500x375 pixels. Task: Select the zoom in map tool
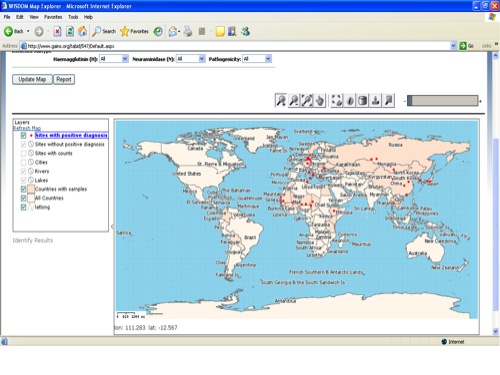(x=281, y=100)
